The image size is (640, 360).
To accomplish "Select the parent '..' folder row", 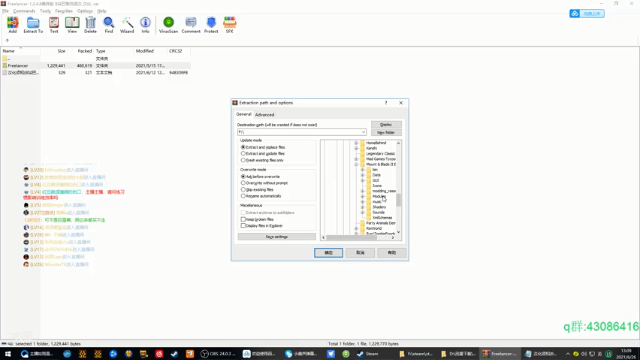I will click(96, 58).
